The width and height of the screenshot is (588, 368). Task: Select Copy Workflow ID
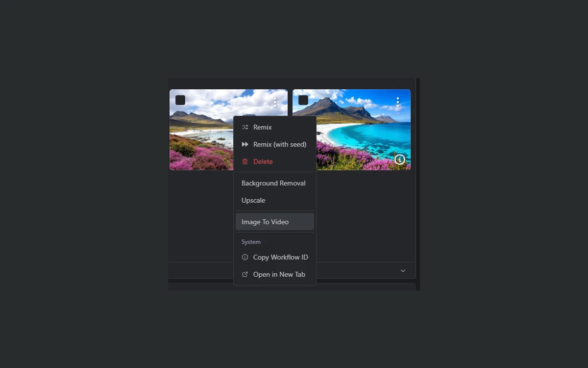click(275, 257)
